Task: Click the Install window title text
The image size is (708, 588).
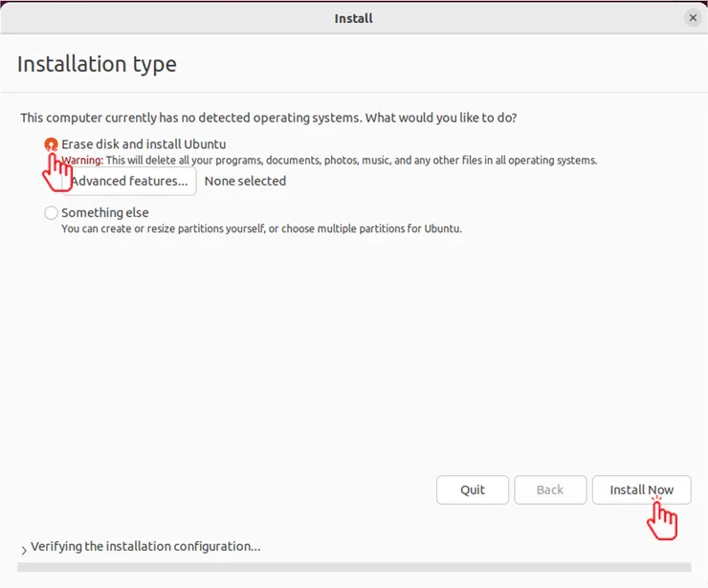Action: pos(354,18)
